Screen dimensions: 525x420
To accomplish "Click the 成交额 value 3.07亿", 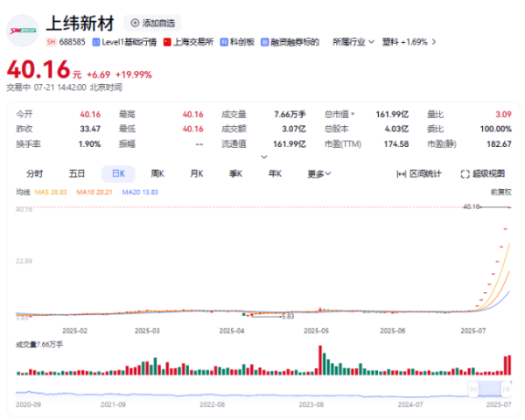I will point(294,129).
